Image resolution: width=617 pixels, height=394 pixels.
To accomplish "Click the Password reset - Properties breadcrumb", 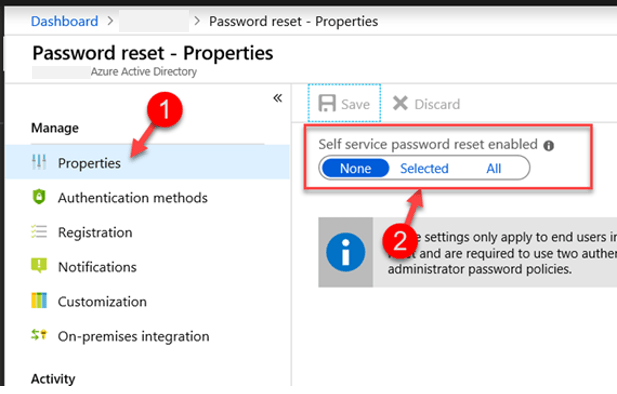I will (x=293, y=21).
